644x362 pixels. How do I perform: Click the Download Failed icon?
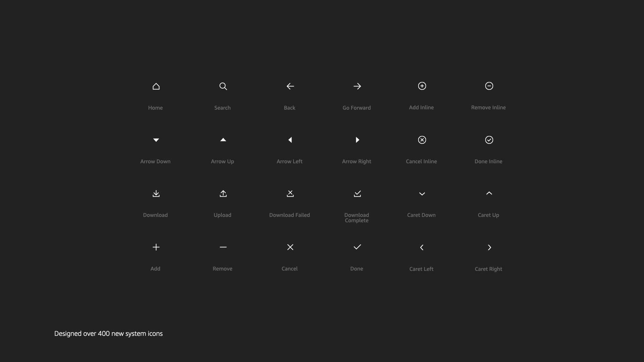pos(290,193)
